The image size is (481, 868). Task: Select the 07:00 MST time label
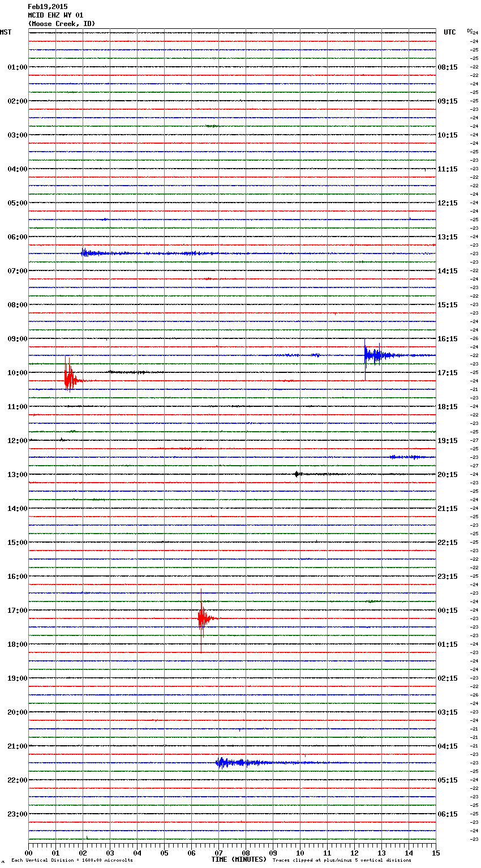click(x=17, y=271)
